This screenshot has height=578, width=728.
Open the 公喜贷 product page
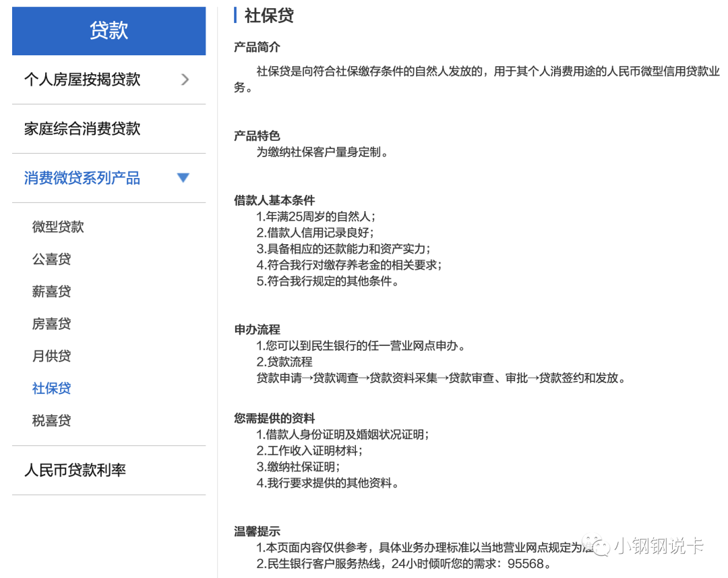pyautogui.click(x=52, y=259)
